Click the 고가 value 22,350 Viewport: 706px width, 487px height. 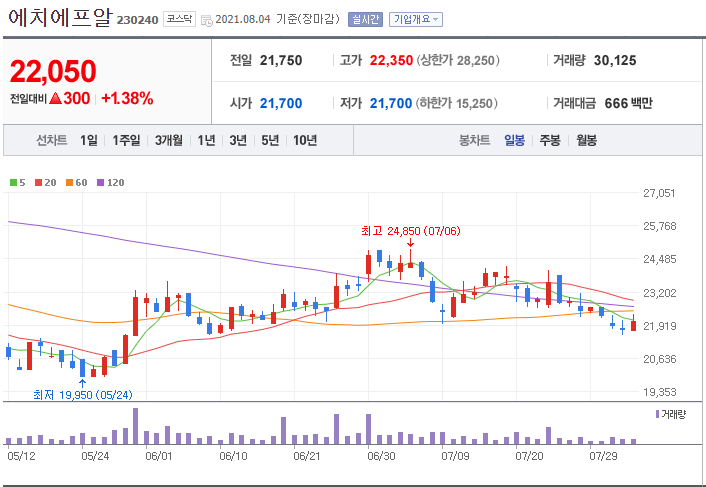(x=391, y=60)
